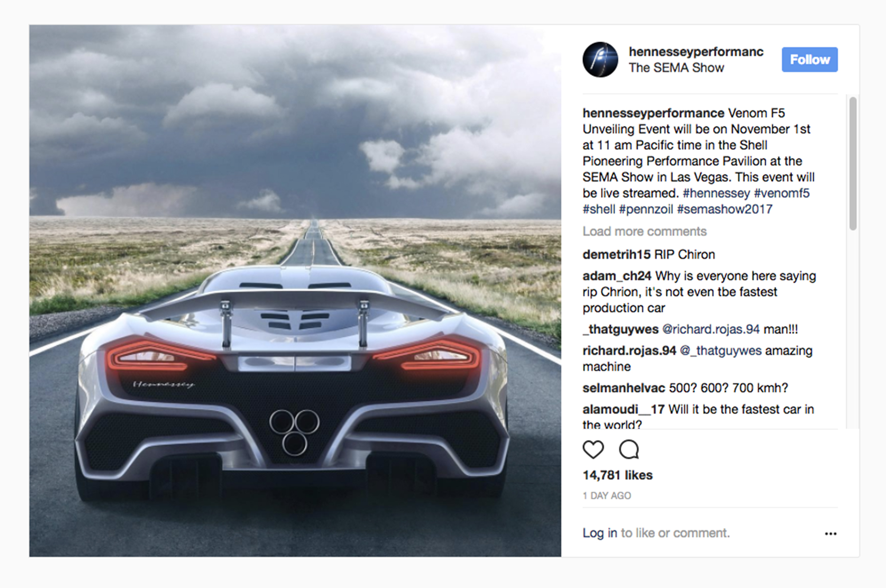886x588 pixels.
Task: Load more comments
Action: pos(644,231)
